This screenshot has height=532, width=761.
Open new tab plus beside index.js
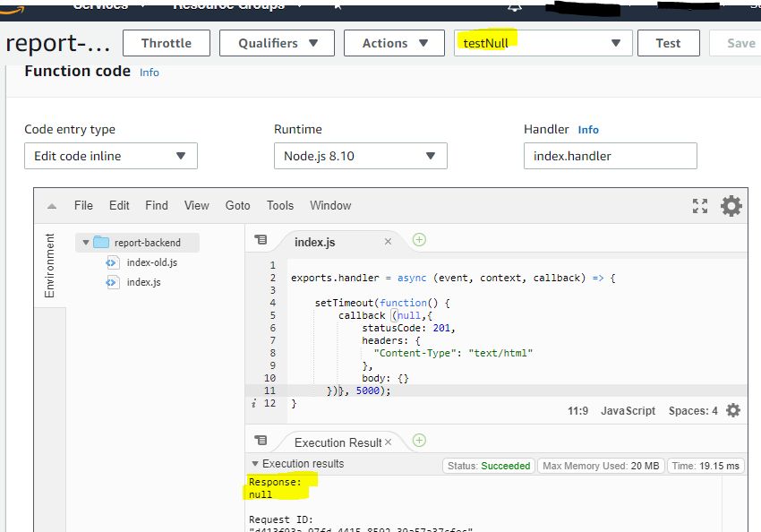tap(419, 240)
